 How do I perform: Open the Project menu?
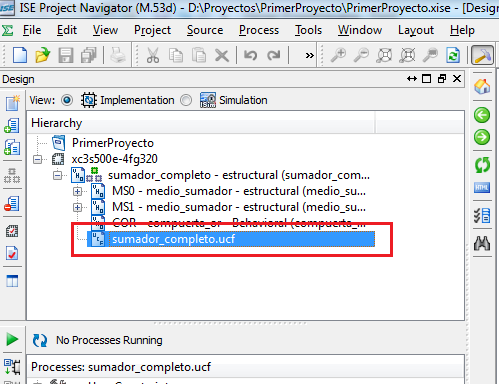152,30
